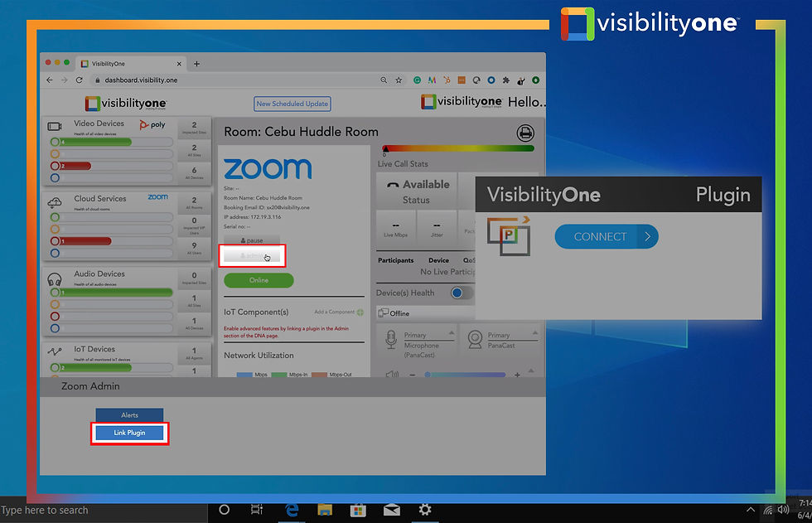The height and width of the screenshot is (523, 812).
Task: Click the IoT Devices pulse icon
Action: [x=55, y=351]
